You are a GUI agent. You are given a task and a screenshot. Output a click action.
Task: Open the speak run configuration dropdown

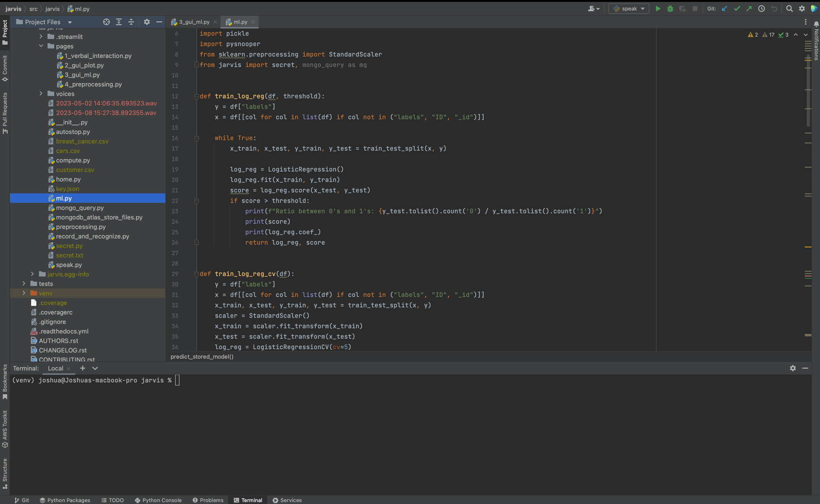[629, 9]
